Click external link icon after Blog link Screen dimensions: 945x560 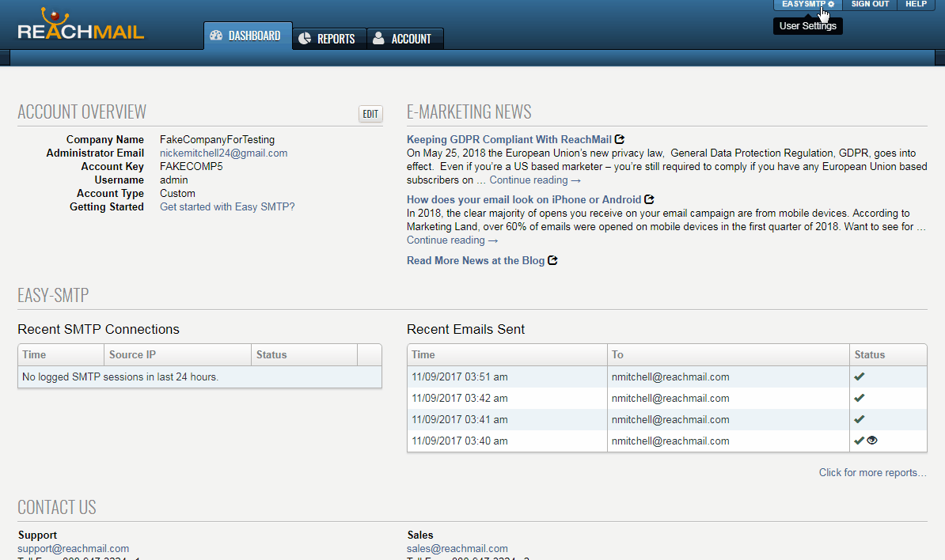[552, 260]
